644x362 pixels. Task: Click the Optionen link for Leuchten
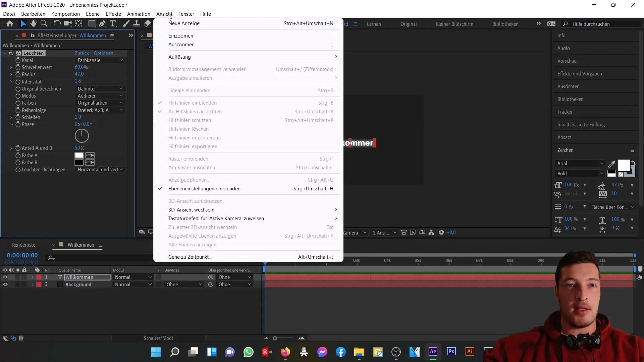pyautogui.click(x=105, y=53)
